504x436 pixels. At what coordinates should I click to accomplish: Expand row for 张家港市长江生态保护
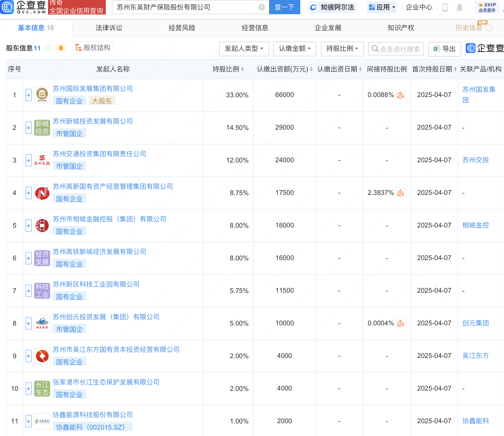pos(28,389)
